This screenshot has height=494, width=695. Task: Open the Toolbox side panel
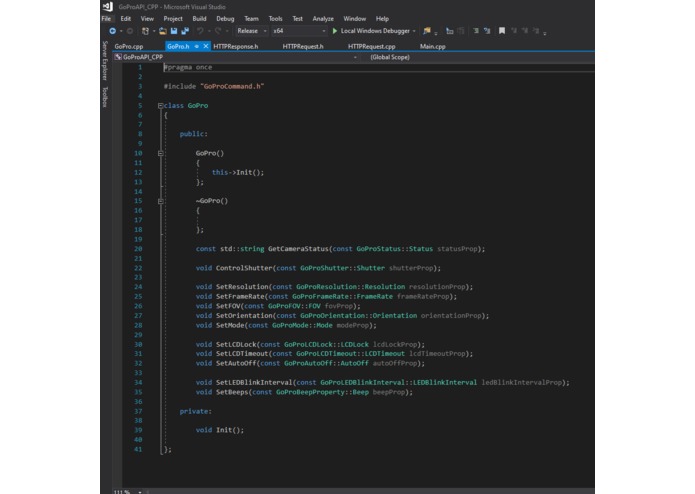point(105,97)
